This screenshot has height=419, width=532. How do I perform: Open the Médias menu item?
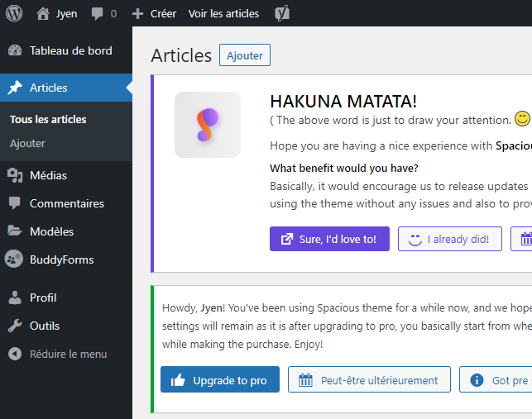[x=66, y=175]
